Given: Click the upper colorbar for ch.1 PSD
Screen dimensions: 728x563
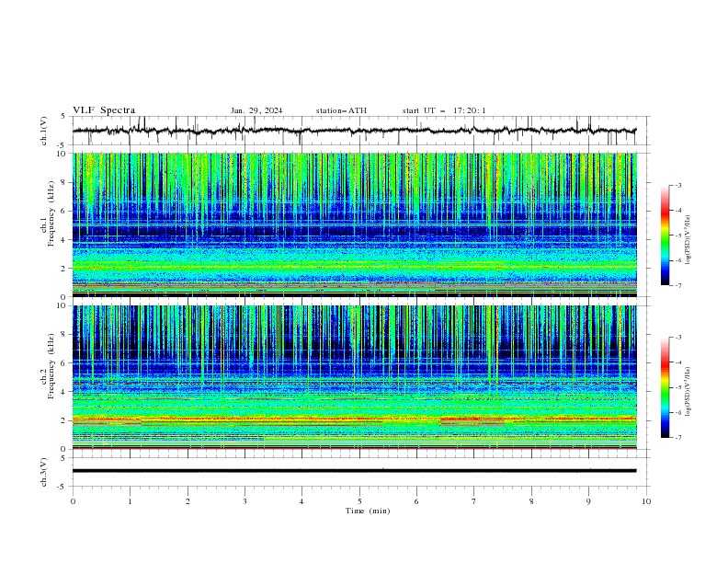Looking at the screenshot, I should click(x=665, y=235).
